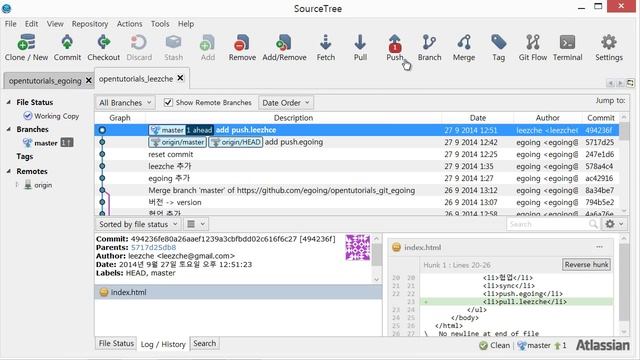This screenshot has width=640, height=360.
Task: Switch to the File Status bottom tab
Action: tap(116, 344)
